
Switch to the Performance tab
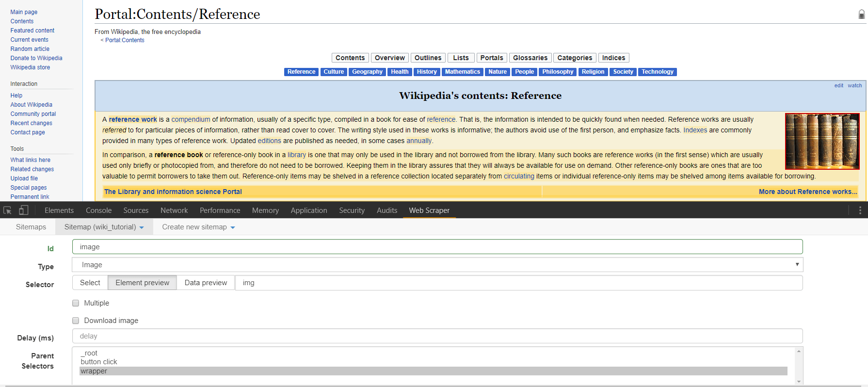point(220,210)
